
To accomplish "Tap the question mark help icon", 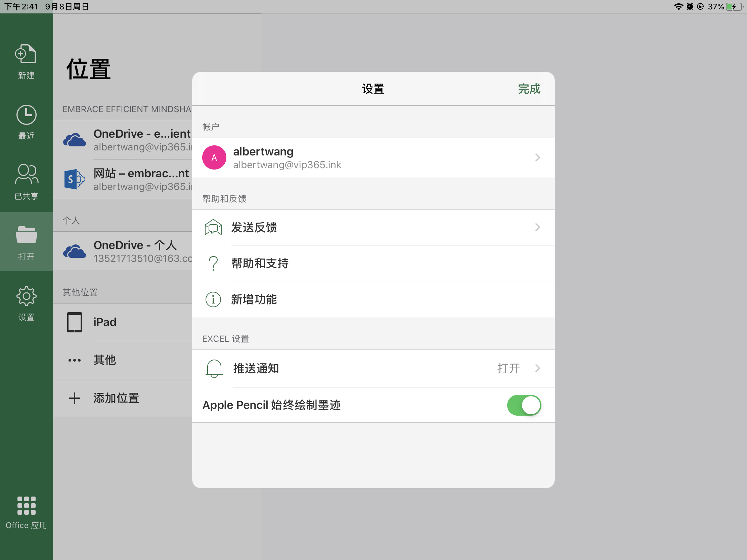I will coord(213,263).
